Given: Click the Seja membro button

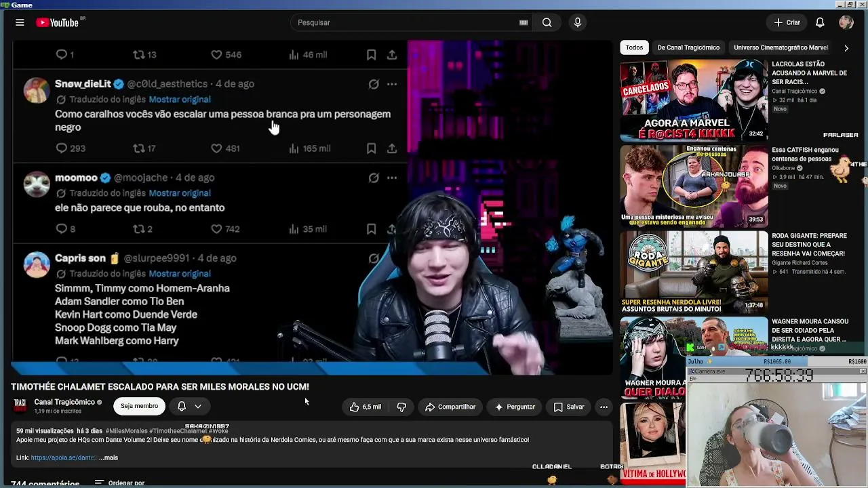Looking at the screenshot, I should point(139,406).
